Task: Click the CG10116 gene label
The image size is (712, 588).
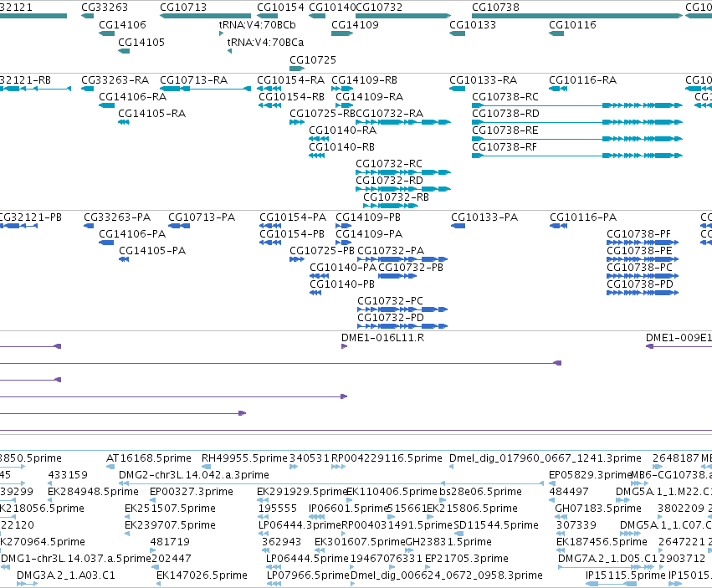Action: tap(572, 25)
